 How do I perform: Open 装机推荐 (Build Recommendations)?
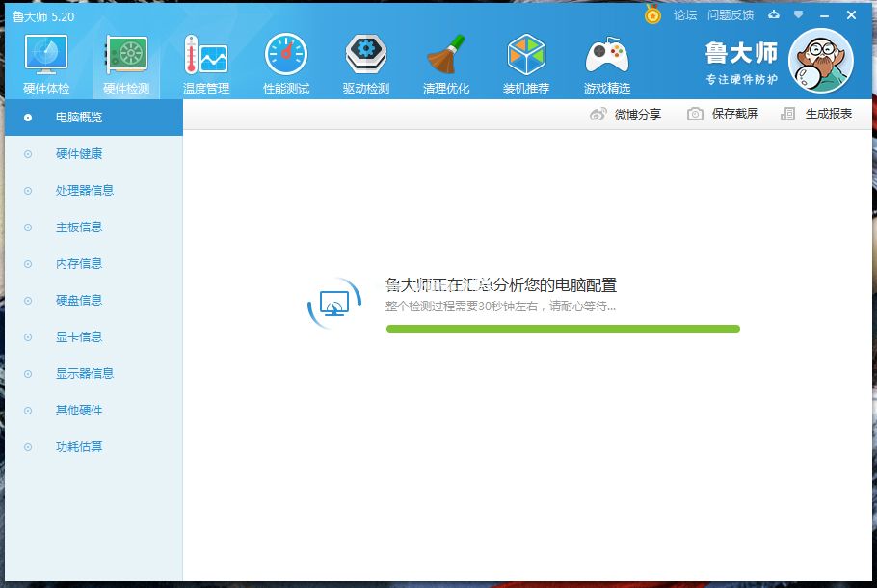524,62
